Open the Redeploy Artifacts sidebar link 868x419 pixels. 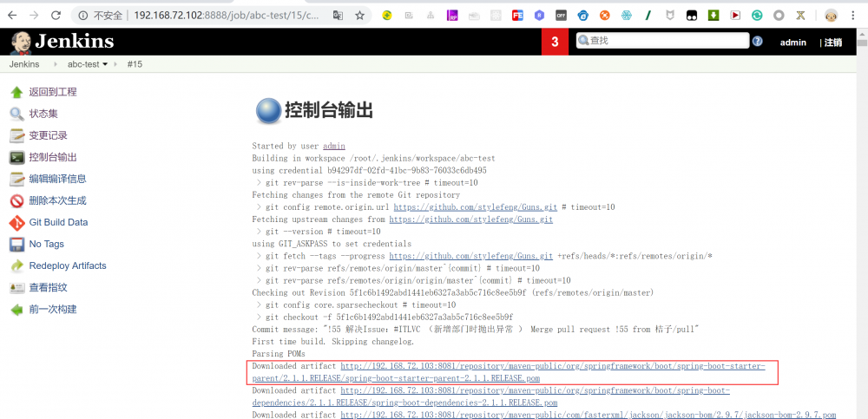pyautogui.click(x=68, y=265)
